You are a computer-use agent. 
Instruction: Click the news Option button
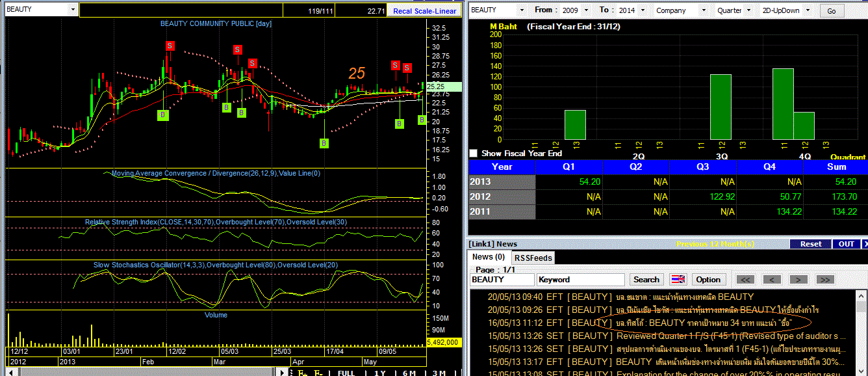[708, 280]
